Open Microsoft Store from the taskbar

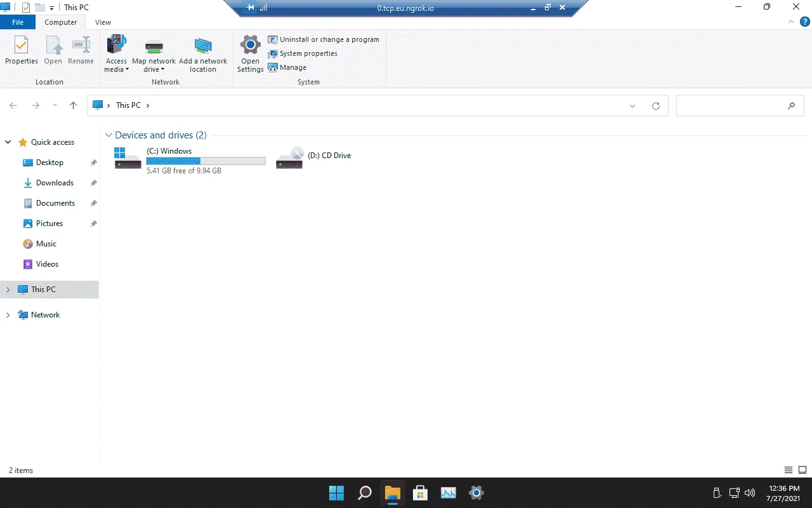[x=420, y=493]
